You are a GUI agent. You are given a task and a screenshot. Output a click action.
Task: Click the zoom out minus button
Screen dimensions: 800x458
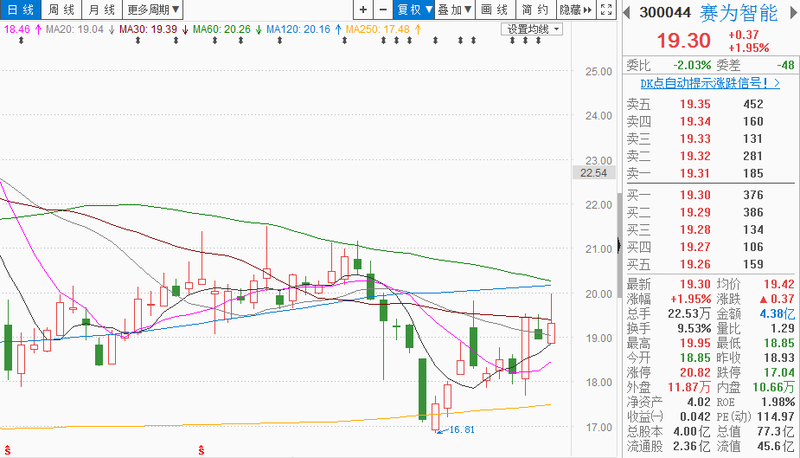click(x=382, y=9)
